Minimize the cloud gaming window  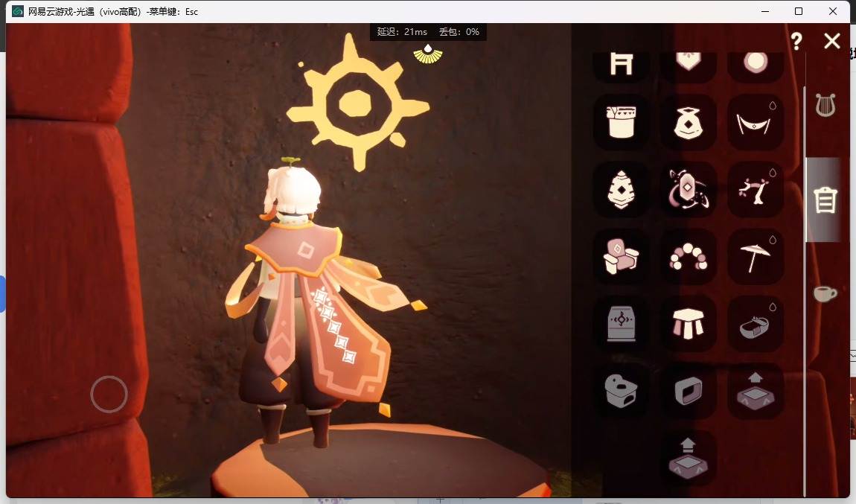pyautogui.click(x=765, y=11)
